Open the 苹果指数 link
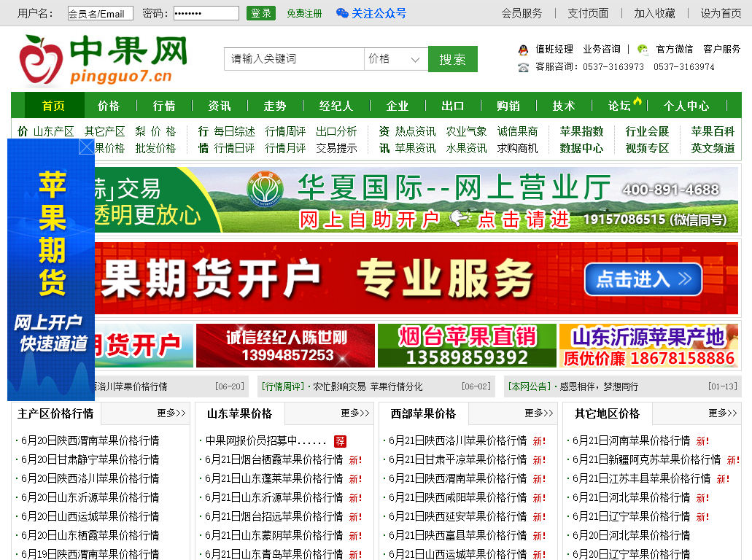Viewport: 752px width, 560px height. click(x=581, y=131)
